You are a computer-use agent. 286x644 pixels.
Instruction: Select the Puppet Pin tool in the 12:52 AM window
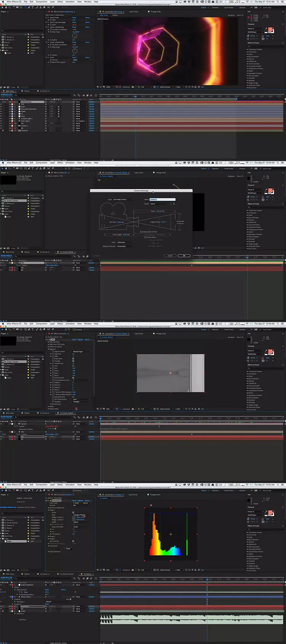53,491
